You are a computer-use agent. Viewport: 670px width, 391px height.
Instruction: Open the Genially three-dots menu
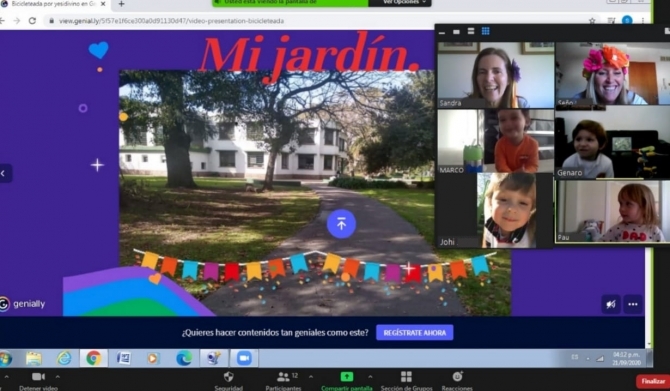tap(633, 304)
